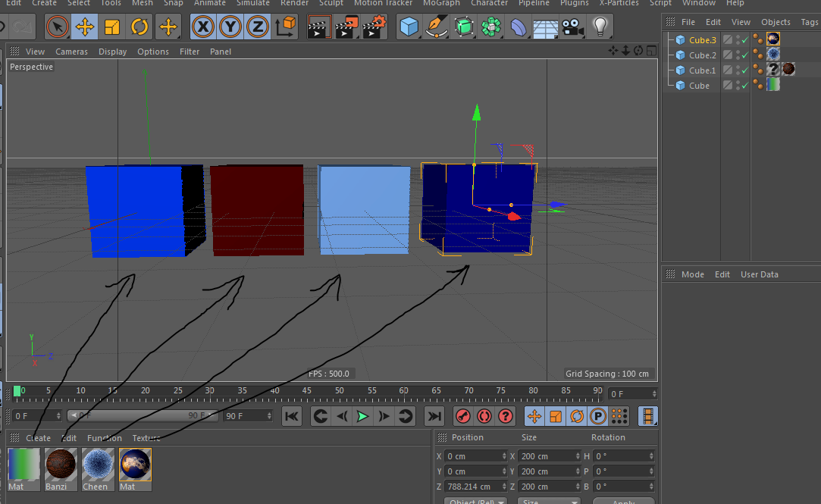Toggle visibility dots for Cube.2

(738, 55)
